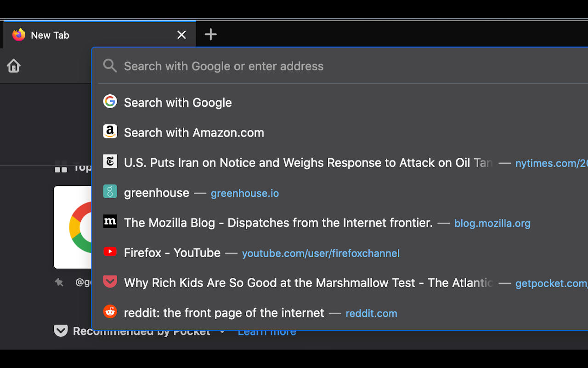Image resolution: width=588 pixels, height=368 pixels.
Task: Click the Pocket icon beside the Marshmallow article
Action: (x=110, y=282)
